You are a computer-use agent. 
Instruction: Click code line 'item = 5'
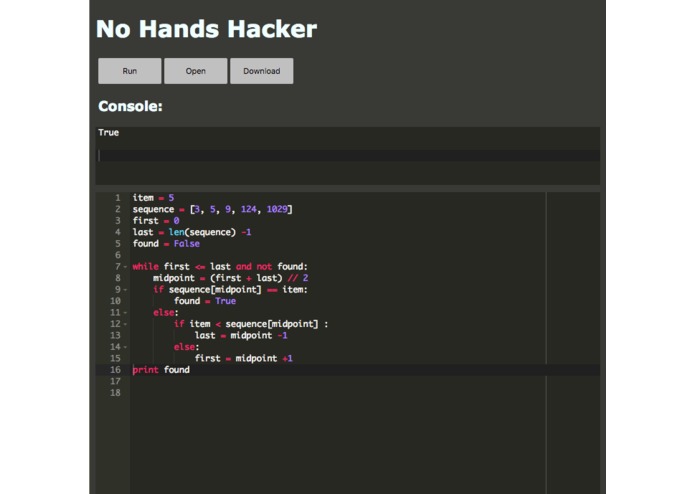[x=153, y=198]
